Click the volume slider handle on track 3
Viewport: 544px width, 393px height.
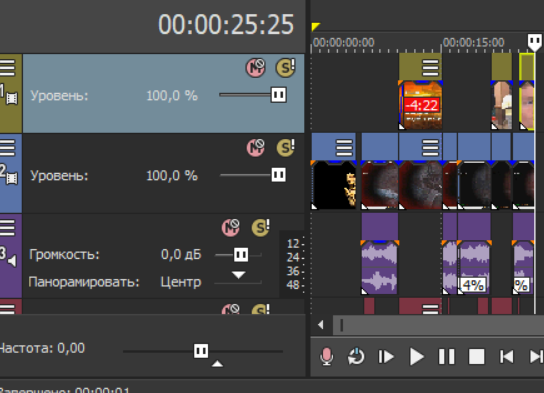[241, 255]
